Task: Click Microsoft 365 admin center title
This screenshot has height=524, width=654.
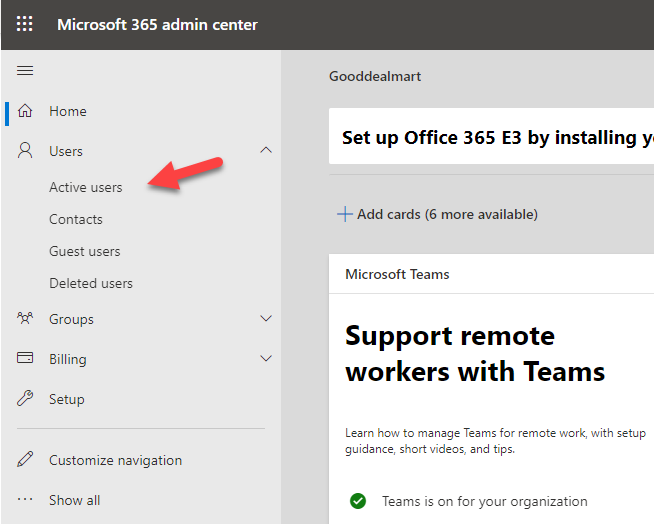Action: (x=157, y=25)
